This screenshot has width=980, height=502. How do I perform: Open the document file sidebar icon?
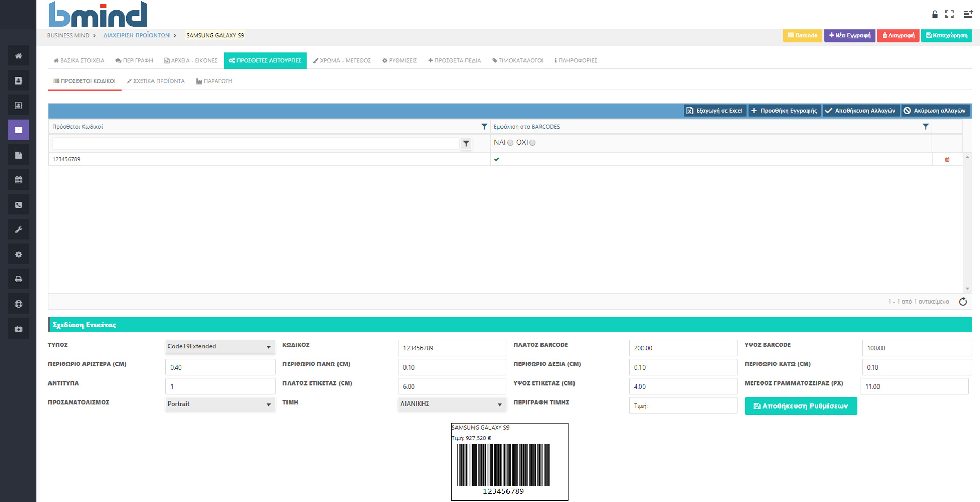pyautogui.click(x=19, y=155)
